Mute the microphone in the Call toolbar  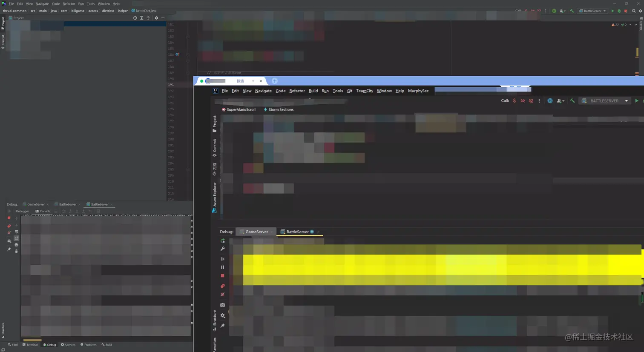pos(515,100)
